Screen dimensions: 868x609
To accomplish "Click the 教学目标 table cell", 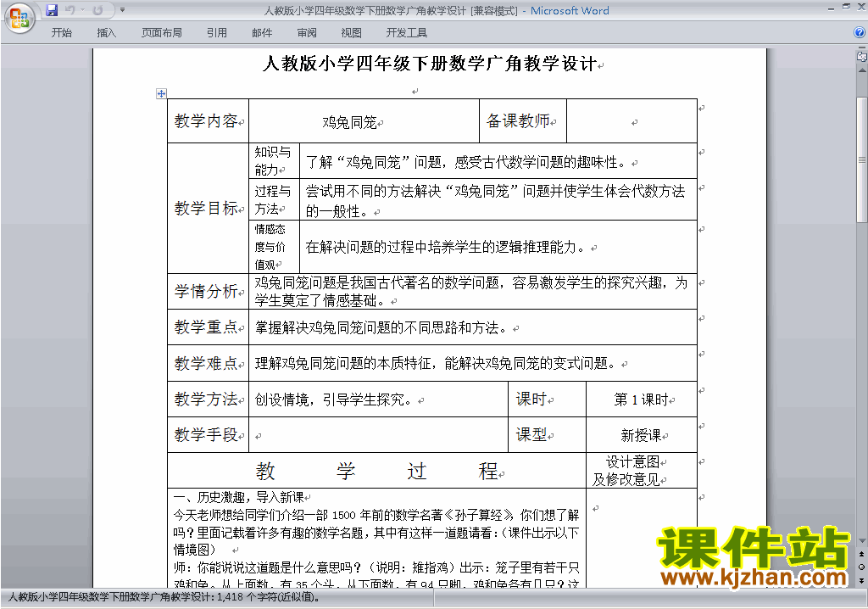I will [x=209, y=208].
